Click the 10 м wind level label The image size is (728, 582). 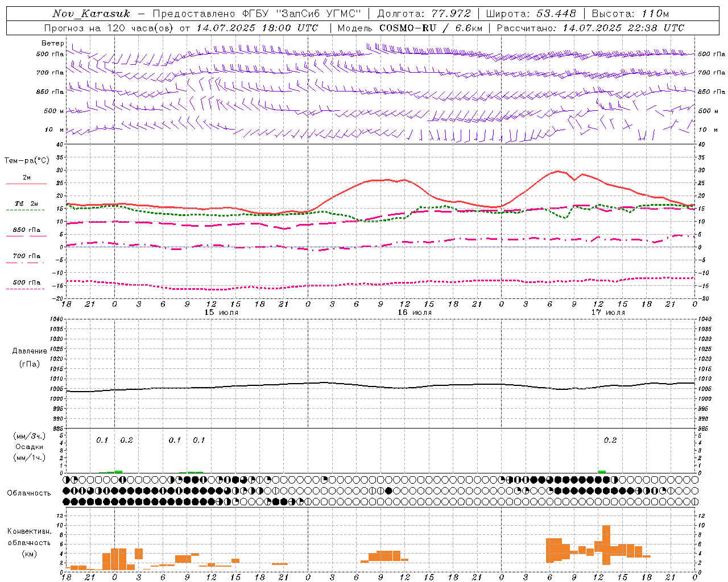[x=55, y=130]
